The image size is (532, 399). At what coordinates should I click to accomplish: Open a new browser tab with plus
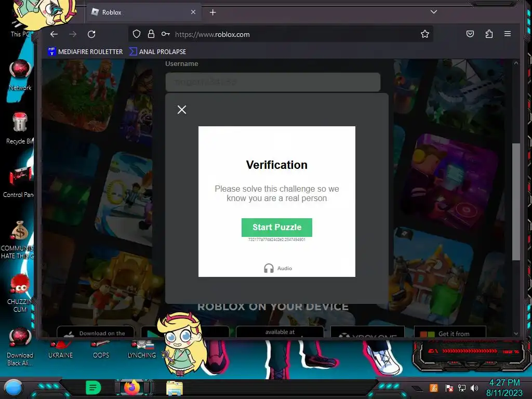pos(212,12)
